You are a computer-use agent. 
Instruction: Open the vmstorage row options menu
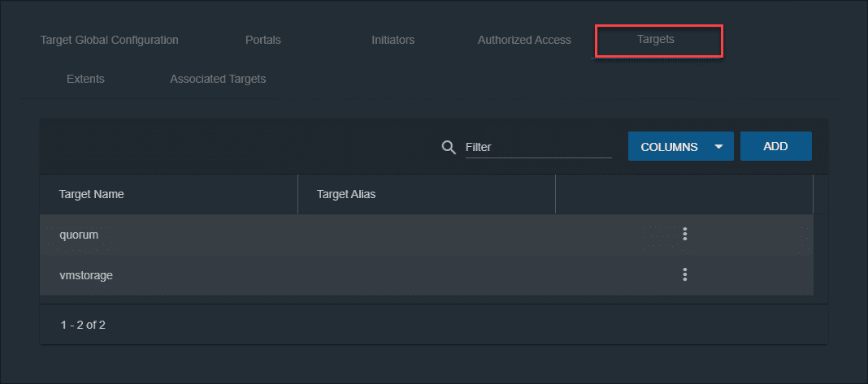pos(685,275)
